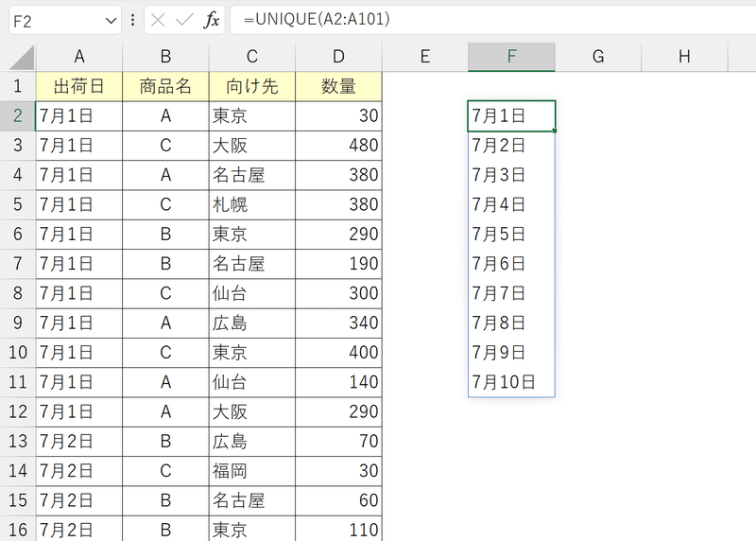Click the 向け先 header cell
Screen dimensions: 756x541
pyautogui.click(x=252, y=86)
